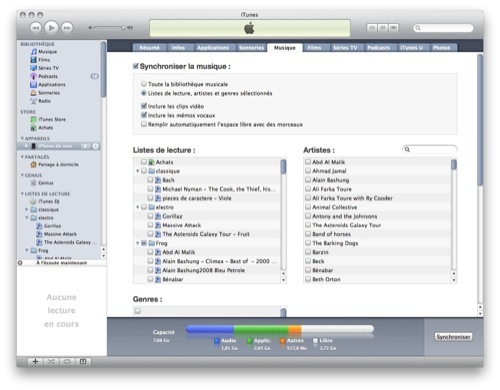Screen dimensions: 500x390
Task: Check the Bach playlist checkbox
Action: pos(150,180)
